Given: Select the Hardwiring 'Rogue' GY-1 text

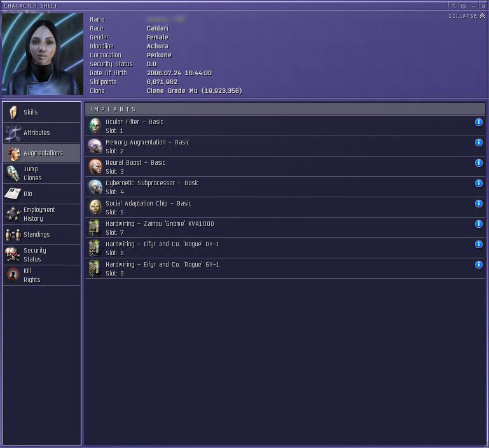Looking at the screenshot, I should pos(163,265).
